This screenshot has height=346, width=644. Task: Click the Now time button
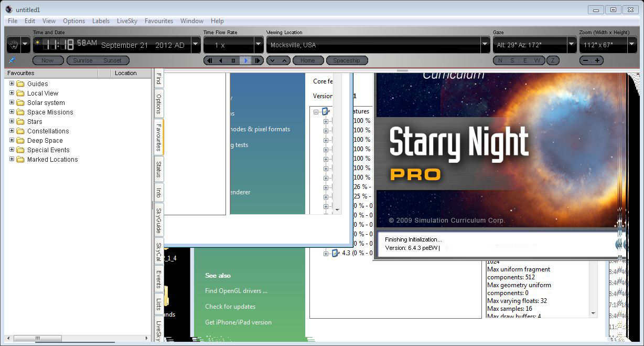point(48,60)
